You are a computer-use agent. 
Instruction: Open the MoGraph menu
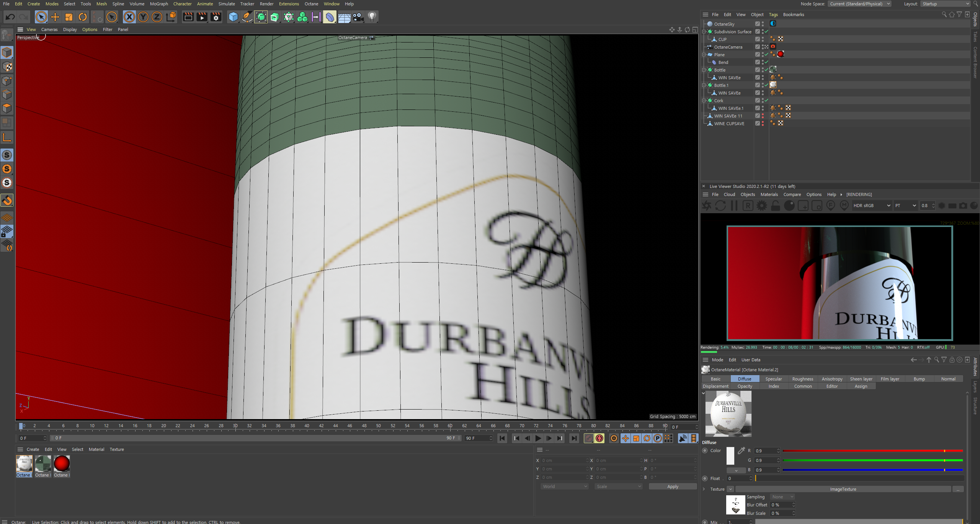click(159, 4)
